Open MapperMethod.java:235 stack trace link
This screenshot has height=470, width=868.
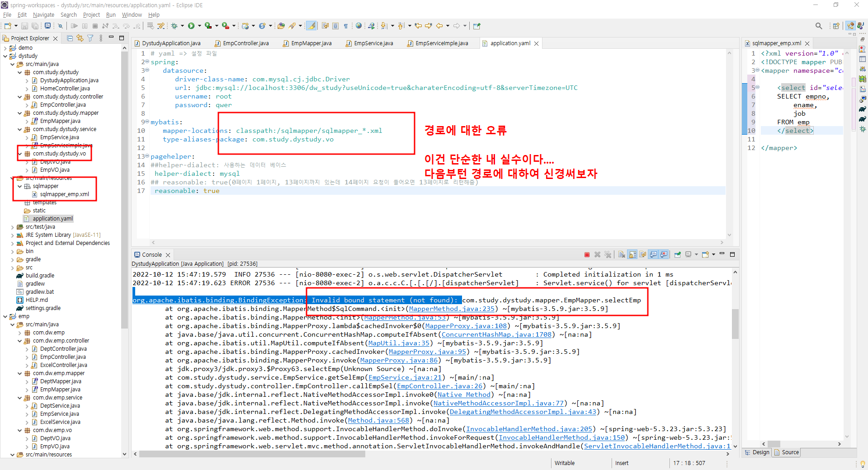451,309
